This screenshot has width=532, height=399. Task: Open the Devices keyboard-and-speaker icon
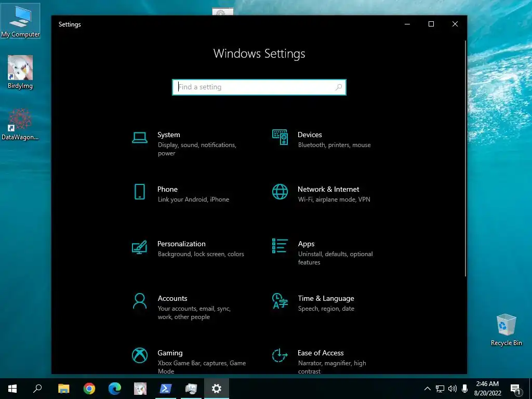click(x=280, y=137)
